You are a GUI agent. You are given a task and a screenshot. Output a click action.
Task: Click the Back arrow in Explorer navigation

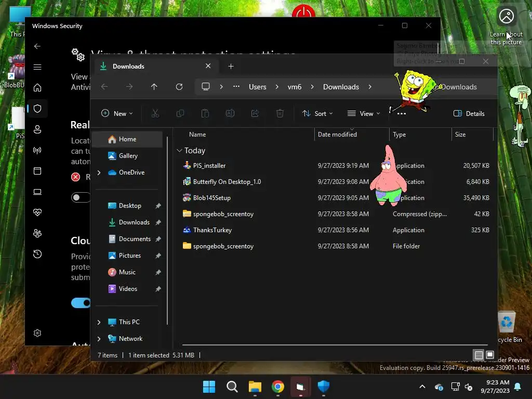104,87
